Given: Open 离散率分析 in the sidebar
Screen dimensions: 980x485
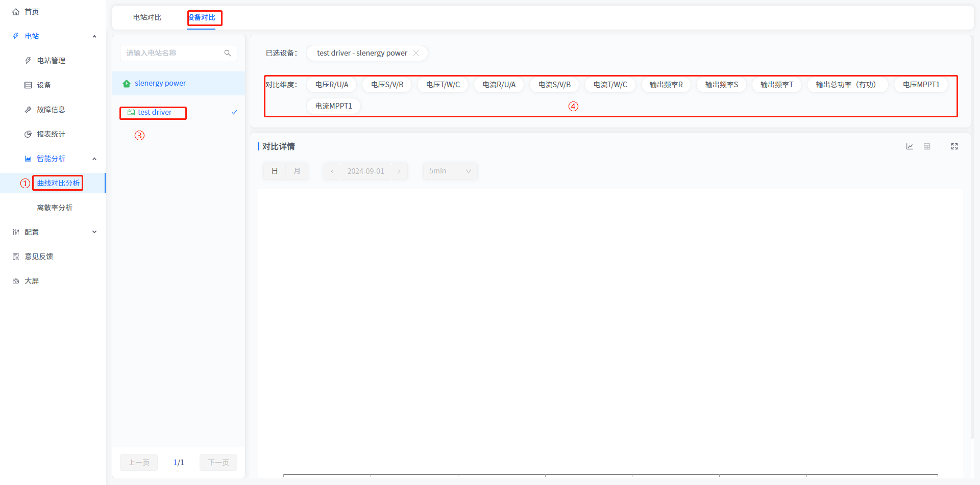Looking at the screenshot, I should 55,208.
